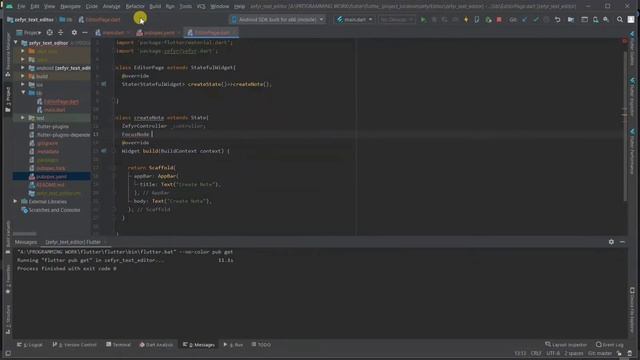The height and width of the screenshot is (360, 640).
Task: Click the gear settings icon in Project panel
Action: click(74, 32)
